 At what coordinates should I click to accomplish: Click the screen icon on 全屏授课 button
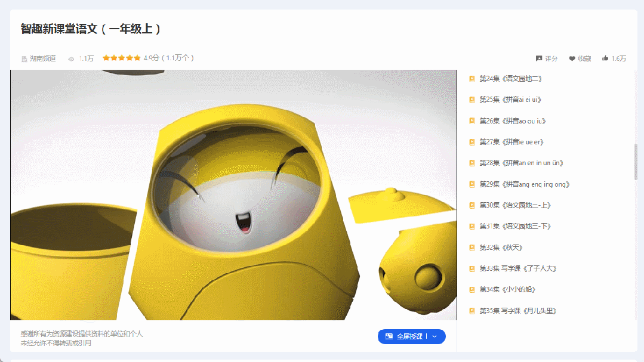(389, 336)
